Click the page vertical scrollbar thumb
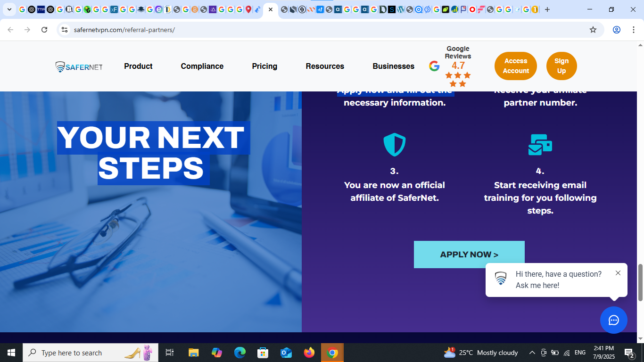Viewport: 644px width, 362px height. pyautogui.click(x=640, y=282)
